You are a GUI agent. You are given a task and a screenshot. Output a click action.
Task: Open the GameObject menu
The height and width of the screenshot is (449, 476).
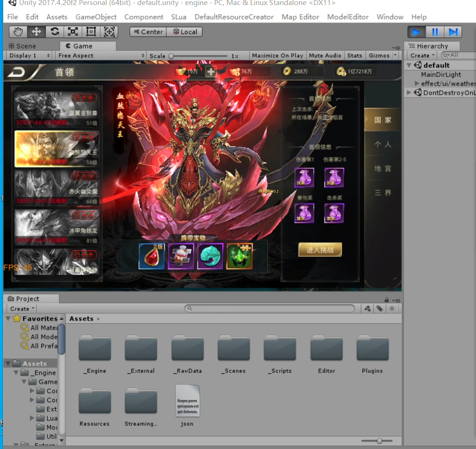96,17
